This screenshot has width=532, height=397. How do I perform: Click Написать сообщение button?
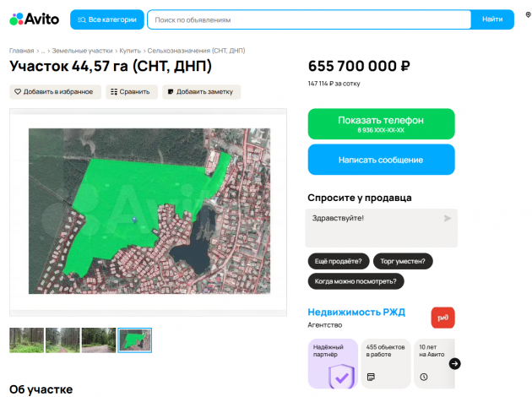pos(381,159)
